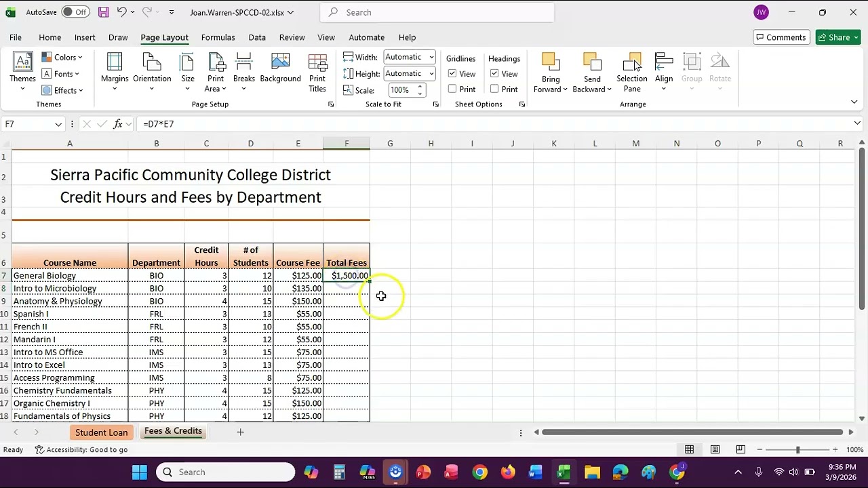Open the Sheet Options dialog launcher
Image resolution: width=868 pixels, height=488 pixels.
(x=521, y=104)
